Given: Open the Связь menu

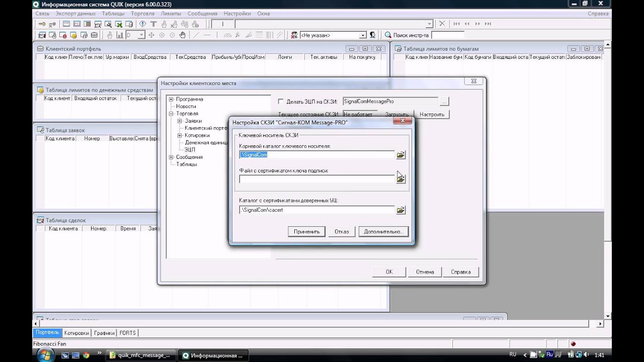Looking at the screenshot, I should 43,14.
